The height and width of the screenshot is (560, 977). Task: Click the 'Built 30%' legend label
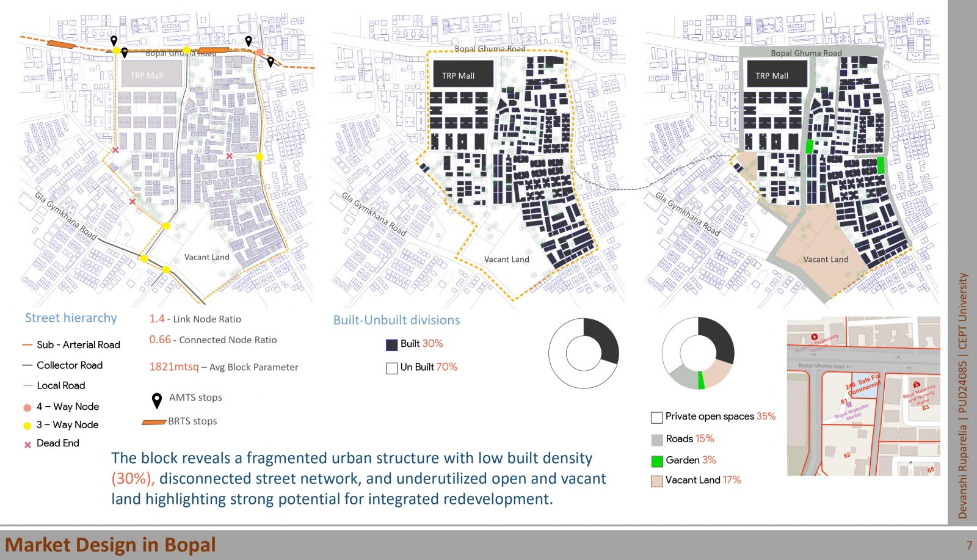[x=422, y=344]
